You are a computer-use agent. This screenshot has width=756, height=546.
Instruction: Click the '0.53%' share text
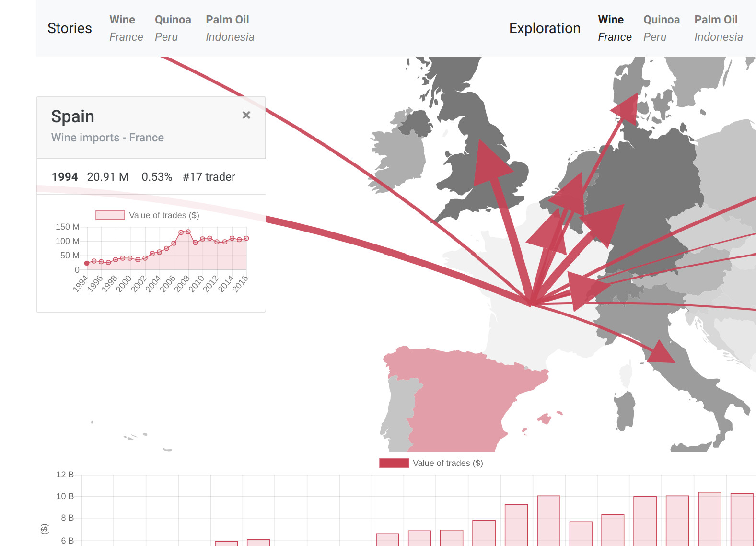point(157,177)
